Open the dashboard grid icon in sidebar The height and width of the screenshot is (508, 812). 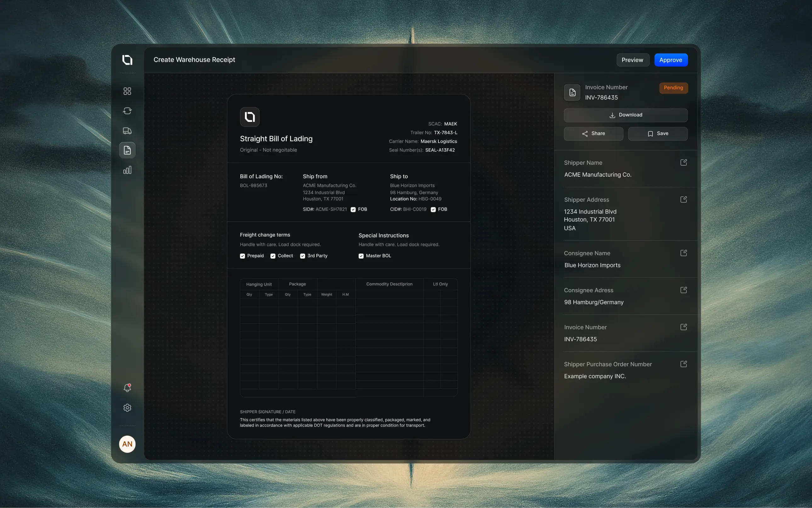coord(127,91)
